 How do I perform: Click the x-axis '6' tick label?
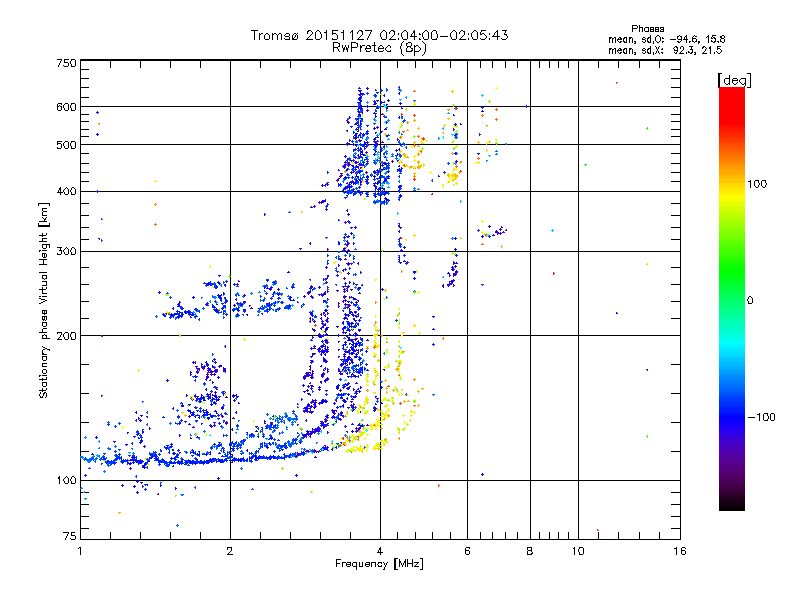[467, 551]
